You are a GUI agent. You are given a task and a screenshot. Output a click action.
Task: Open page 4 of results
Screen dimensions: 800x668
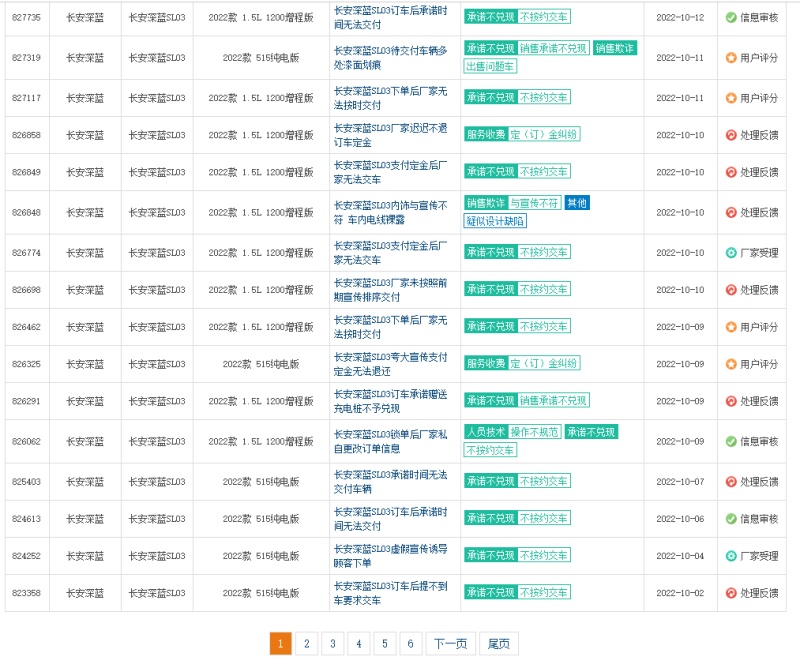click(x=359, y=644)
